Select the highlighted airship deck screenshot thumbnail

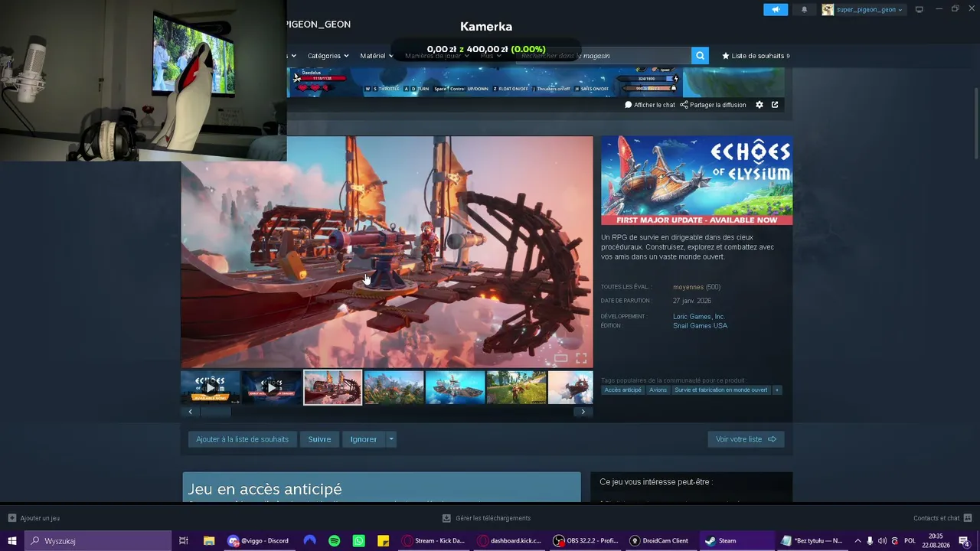pyautogui.click(x=333, y=387)
